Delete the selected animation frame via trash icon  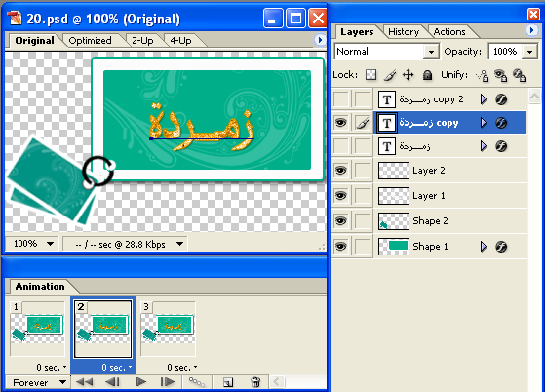click(x=255, y=382)
